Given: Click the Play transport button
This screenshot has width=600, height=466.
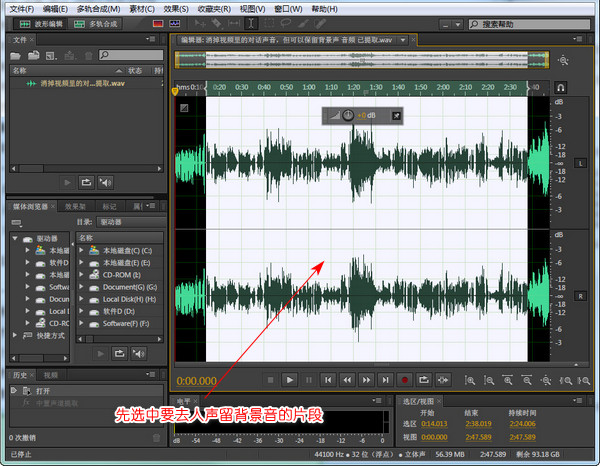Looking at the screenshot, I should click(290, 380).
